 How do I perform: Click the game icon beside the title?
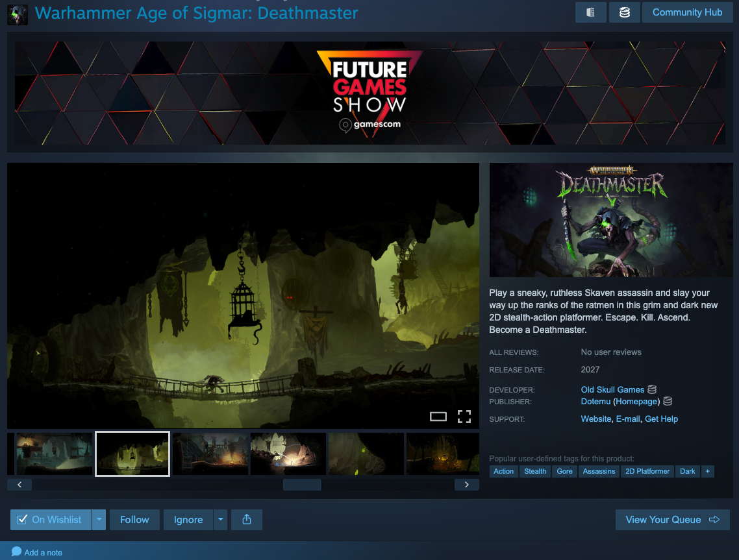[x=18, y=15]
